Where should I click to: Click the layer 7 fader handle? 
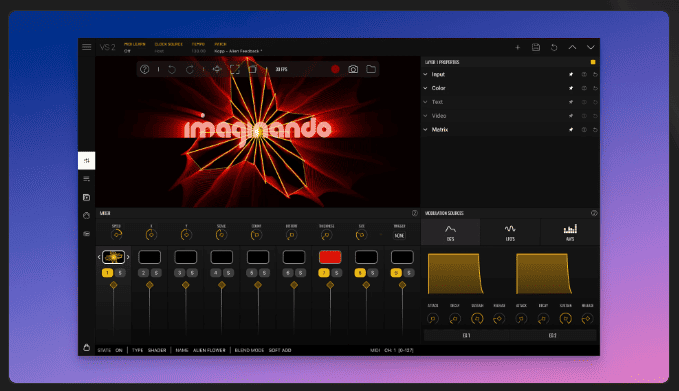click(x=330, y=285)
